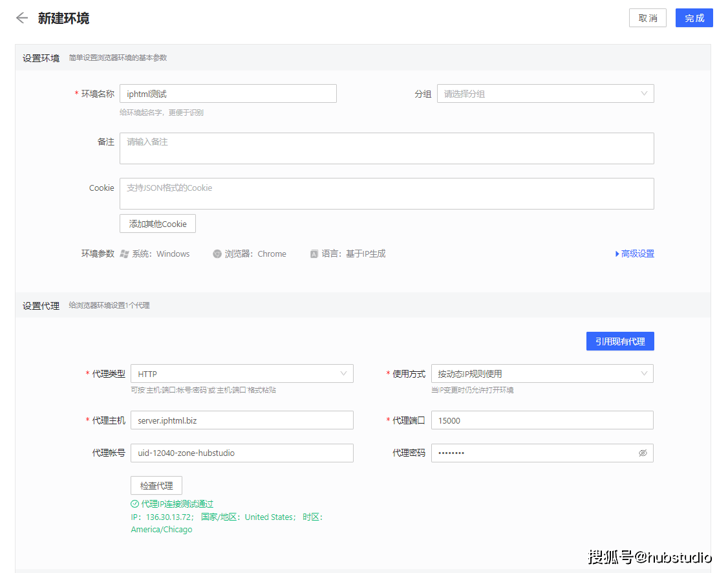Click the language icon beside 语言

pyautogui.click(x=313, y=254)
